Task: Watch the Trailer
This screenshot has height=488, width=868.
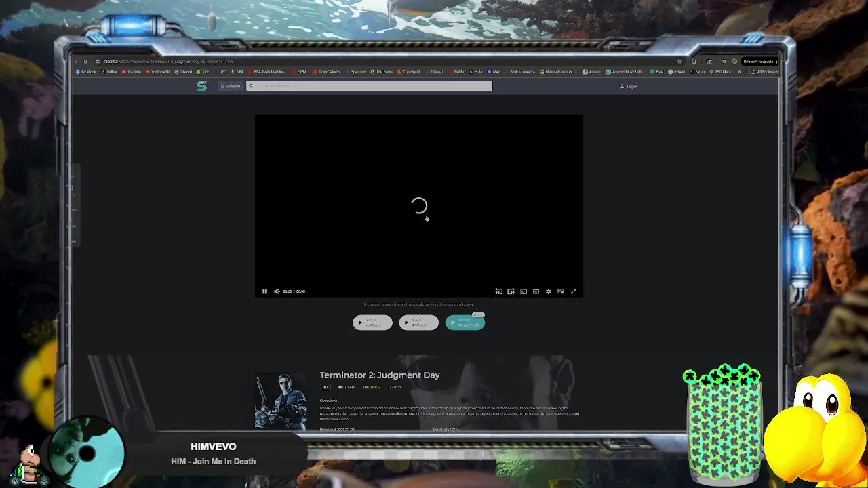Action: [x=347, y=387]
